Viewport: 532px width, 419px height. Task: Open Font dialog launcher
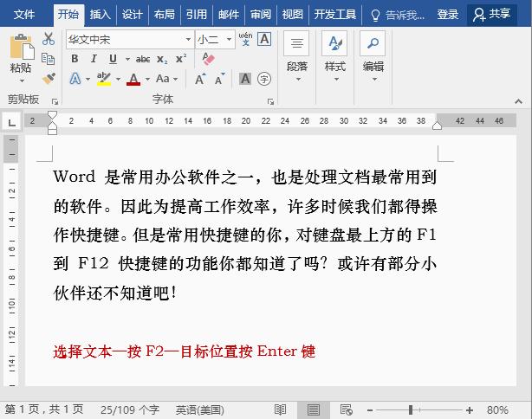[x=270, y=101]
